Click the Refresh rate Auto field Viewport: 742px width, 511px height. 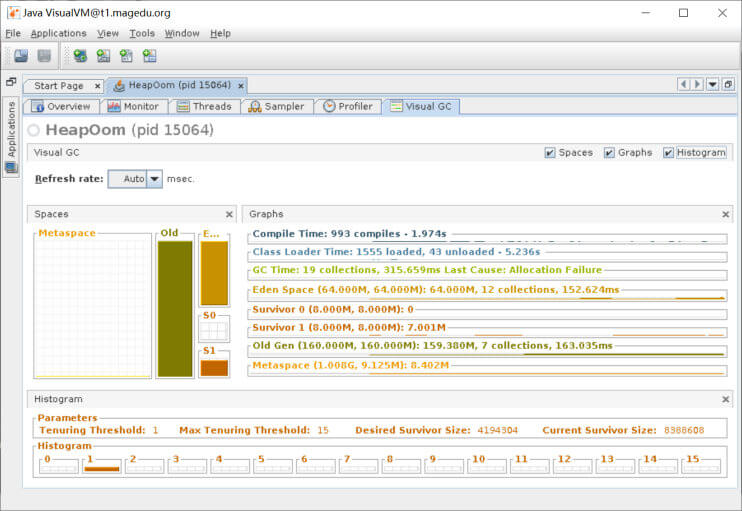tap(128, 179)
